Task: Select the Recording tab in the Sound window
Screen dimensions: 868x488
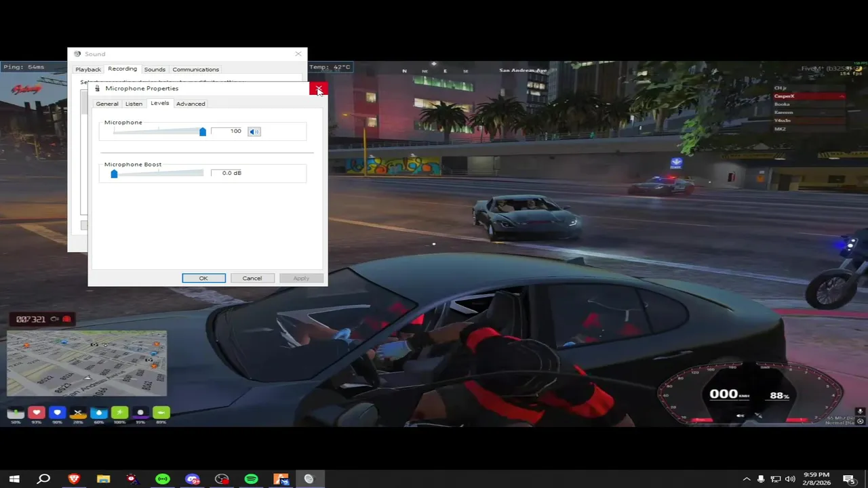Action: pyautogui.click(x=122, y=68)
